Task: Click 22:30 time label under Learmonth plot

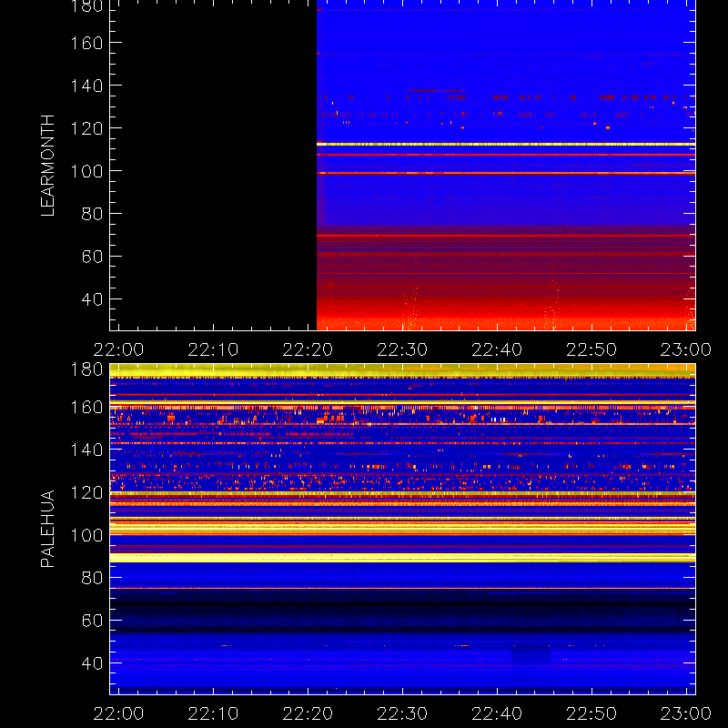Action: point(402,349)
